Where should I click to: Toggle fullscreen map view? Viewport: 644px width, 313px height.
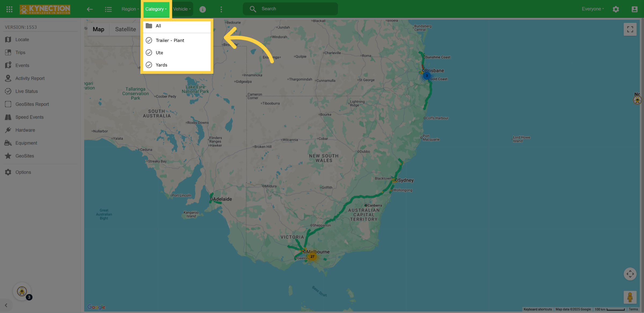coord(630,29)
